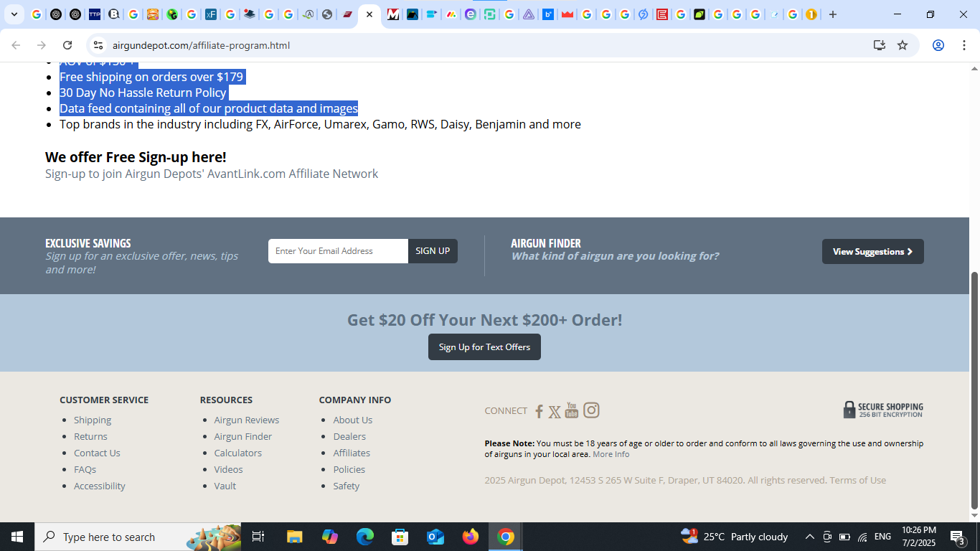Viewport: 980px width, 551px height.
Task: Show hidden system tray icons
Action: coord(809,537)
